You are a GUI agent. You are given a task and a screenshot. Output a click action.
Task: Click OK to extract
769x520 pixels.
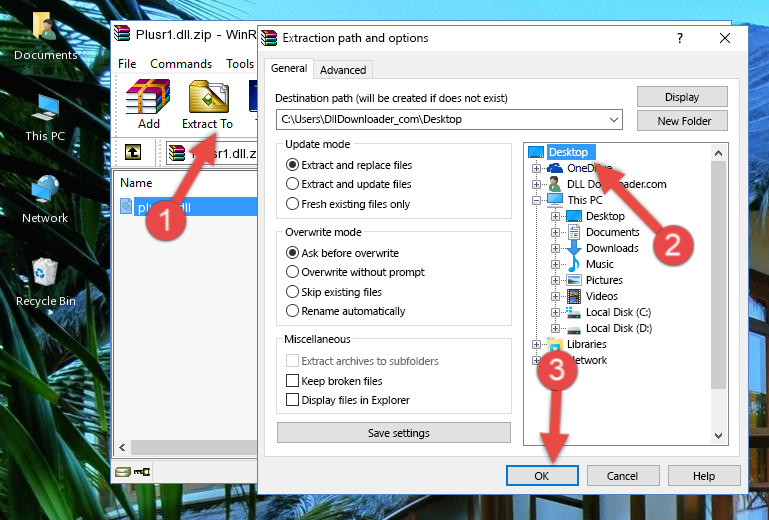[542, 476]
